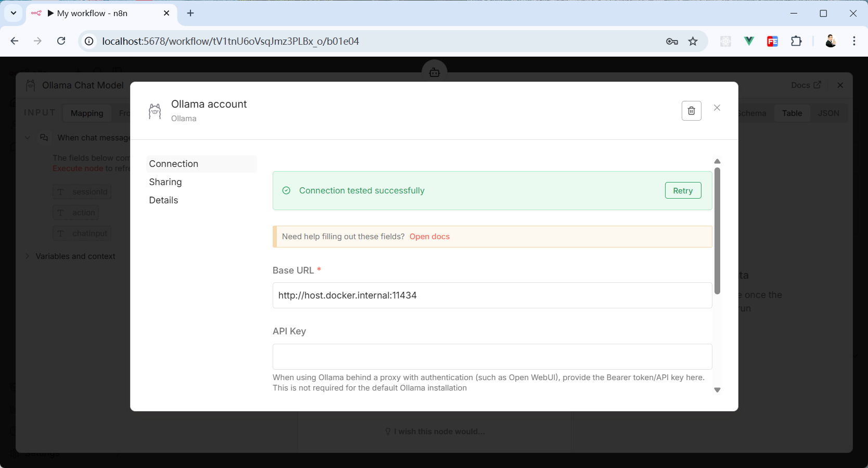Bookmark this page with the star icon
This screenshot has width=868, height=468.
tap(693, 41)
